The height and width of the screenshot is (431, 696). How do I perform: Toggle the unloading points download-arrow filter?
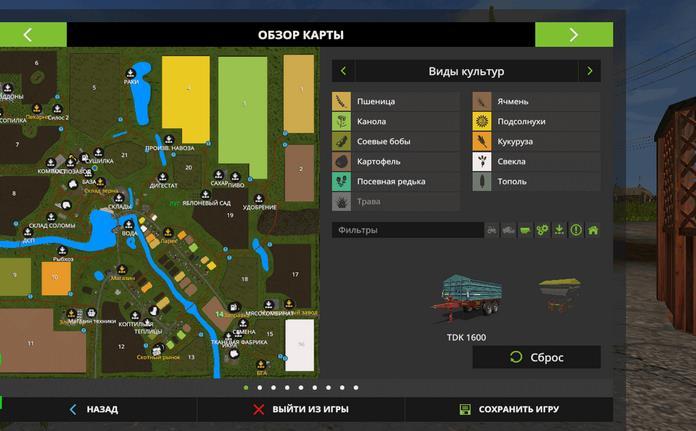[x=559, y=230]
